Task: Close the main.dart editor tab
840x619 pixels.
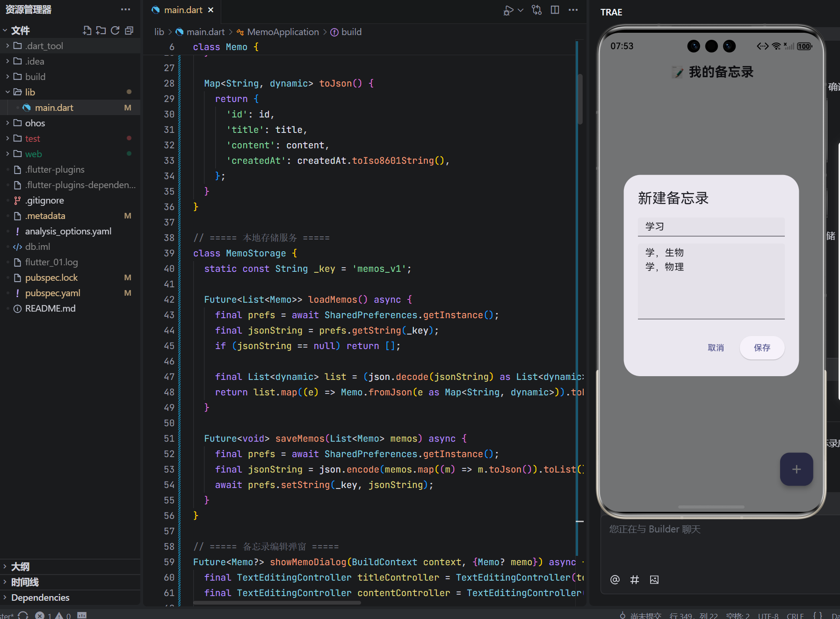Action: [210, 10]
